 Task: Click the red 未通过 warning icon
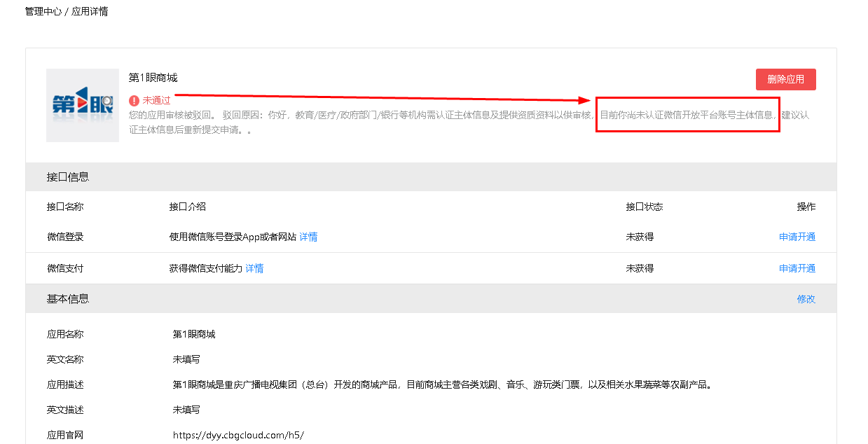point(134,100)
